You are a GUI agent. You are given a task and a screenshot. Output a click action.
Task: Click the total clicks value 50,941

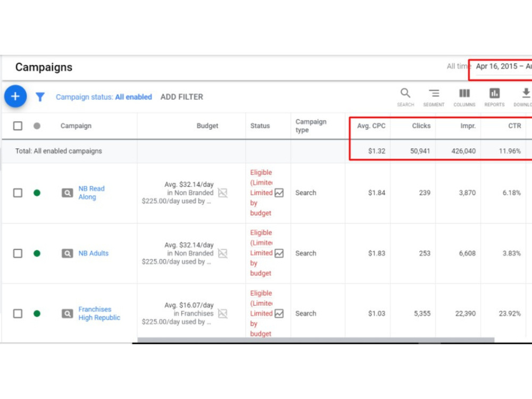point(420,151)
